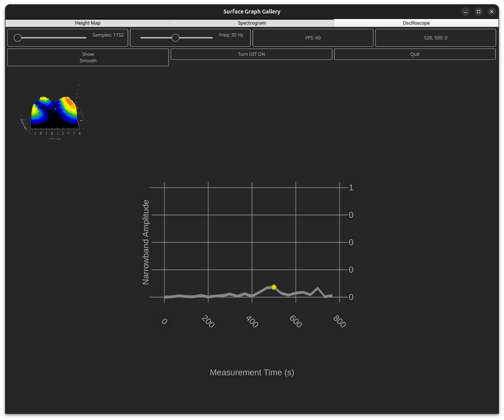Quit the application via Quit button
This screenshot has width=504, height=420.
click(x=415, y=54)
